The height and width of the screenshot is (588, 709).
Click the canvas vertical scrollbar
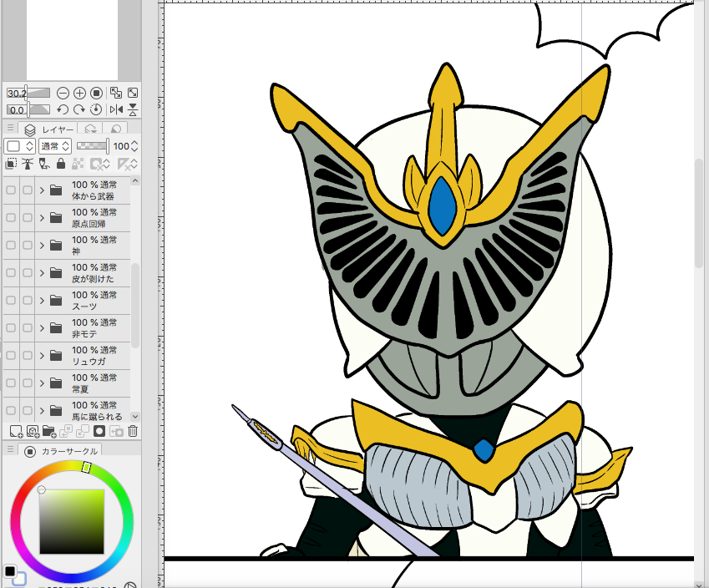pos(699,213)
